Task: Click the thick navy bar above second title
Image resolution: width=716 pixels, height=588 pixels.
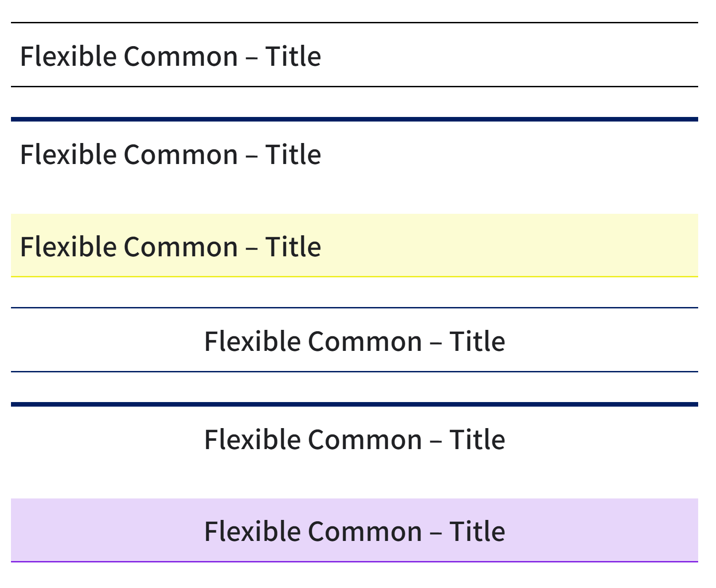Action: coord(354,119)
